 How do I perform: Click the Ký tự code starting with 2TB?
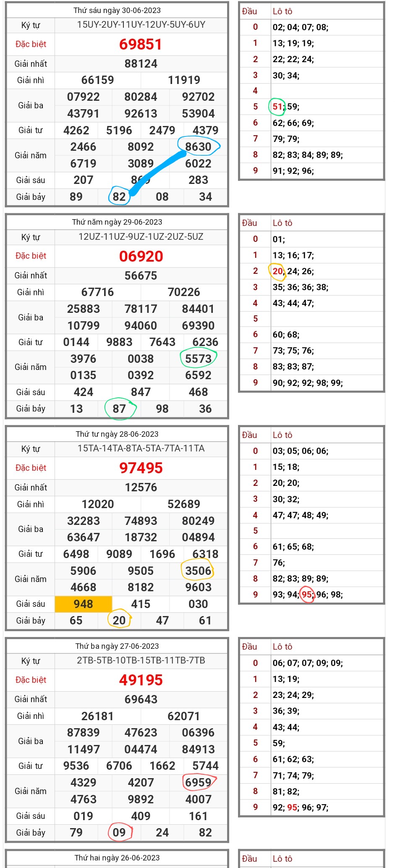141,661
